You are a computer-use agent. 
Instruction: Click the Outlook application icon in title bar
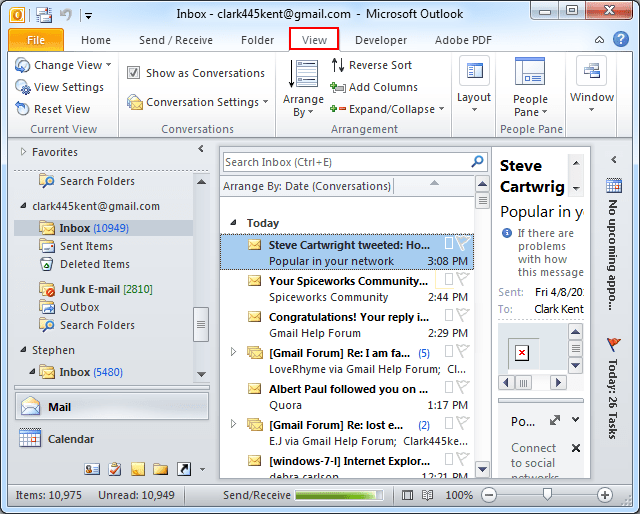(17, 16)
